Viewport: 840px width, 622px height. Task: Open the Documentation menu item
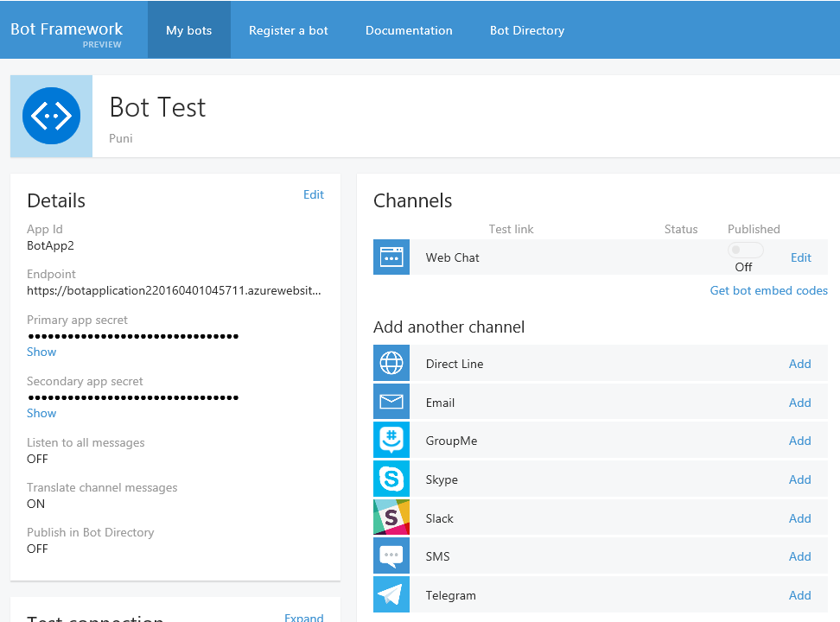[409, 30]
